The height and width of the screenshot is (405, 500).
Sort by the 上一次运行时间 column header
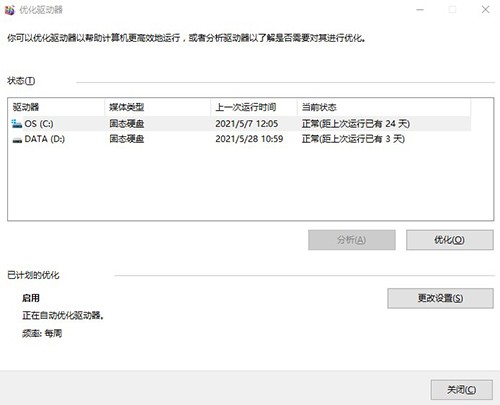(x=254, y=107)
